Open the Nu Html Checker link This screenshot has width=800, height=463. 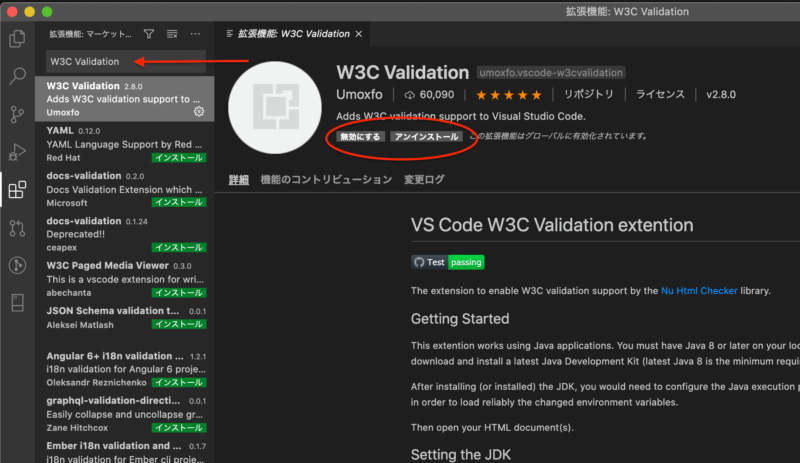(699, 290)
